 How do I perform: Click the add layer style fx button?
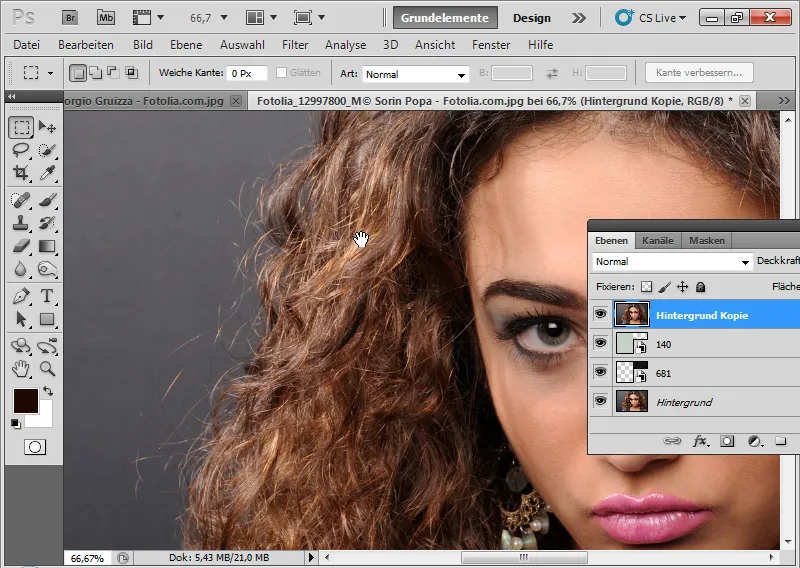700,440
